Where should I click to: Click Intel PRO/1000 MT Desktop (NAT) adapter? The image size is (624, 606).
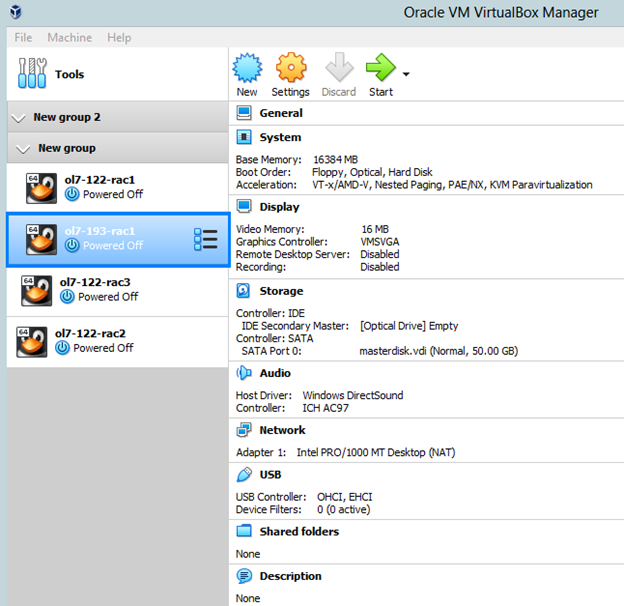pos(376,453)
